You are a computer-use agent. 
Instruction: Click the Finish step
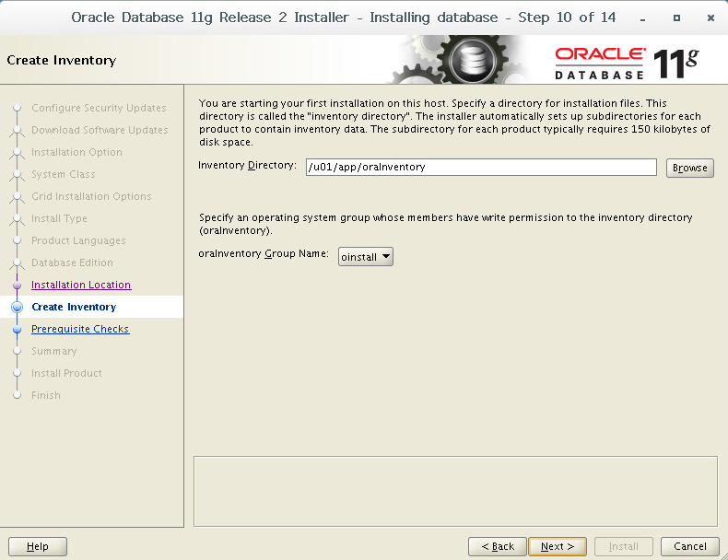pyautogui.click(x=46, y=395)
